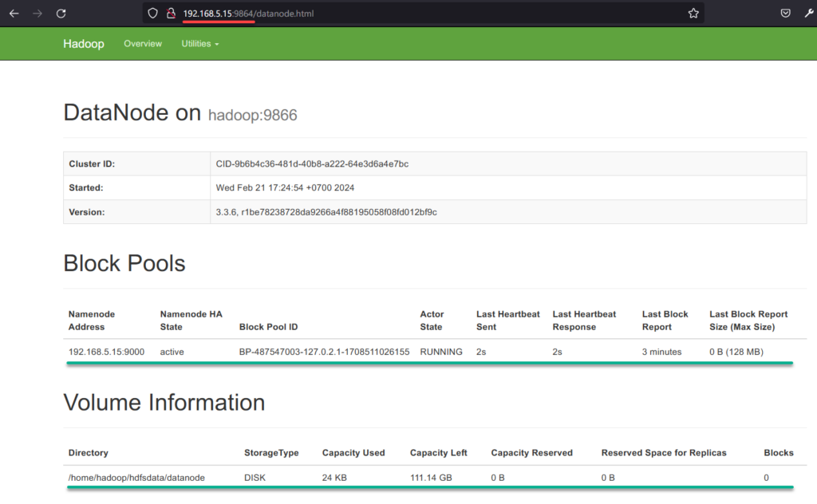Click the Block Pool ID cell
This screenshot has height=504, width=817.
324,352
